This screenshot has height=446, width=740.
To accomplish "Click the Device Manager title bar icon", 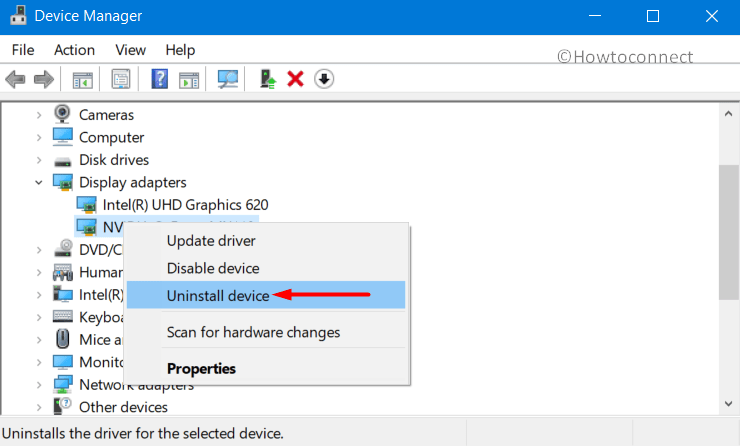I will pos(18,16).
